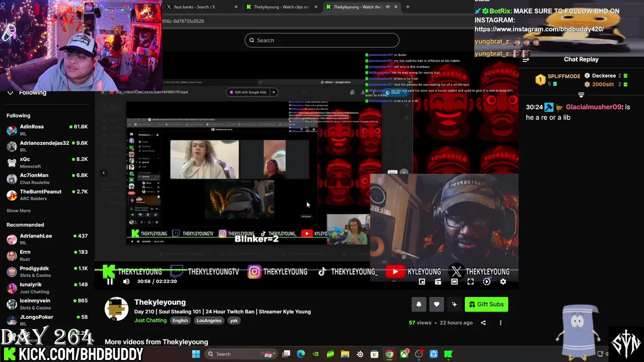Open Prodigyddk recommended channel
This screenshot has width=644, height=362.
pyautogui.click(x=47, y=271)
